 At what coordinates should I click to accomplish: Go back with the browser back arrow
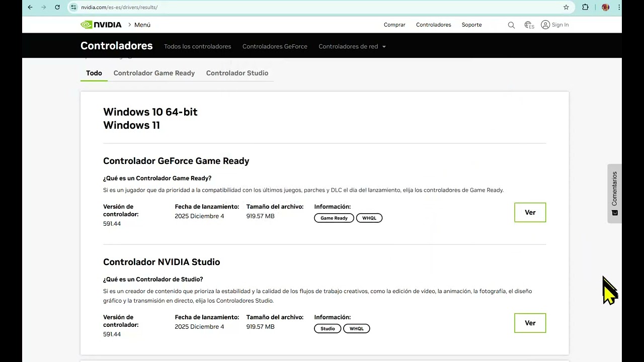(x=30, y=7)
